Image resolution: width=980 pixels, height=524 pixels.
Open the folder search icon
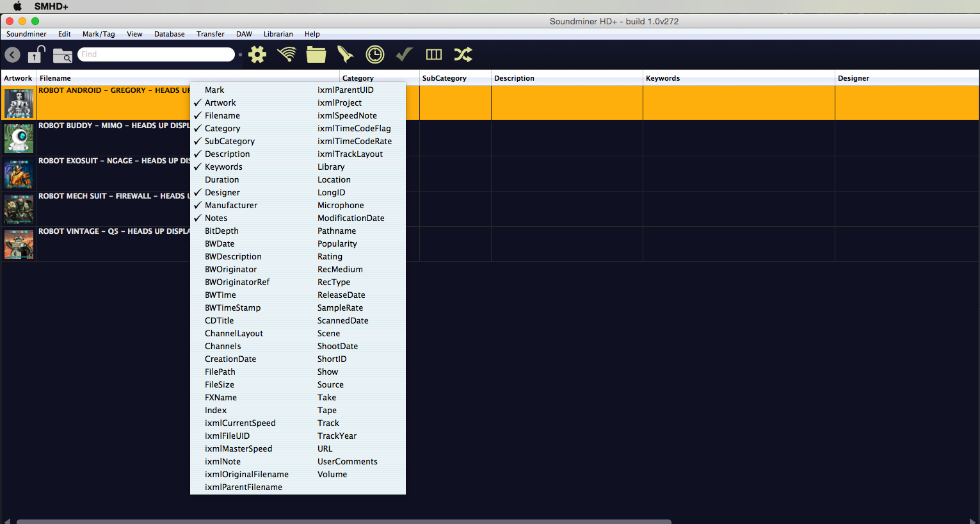(x=62, y=55)
